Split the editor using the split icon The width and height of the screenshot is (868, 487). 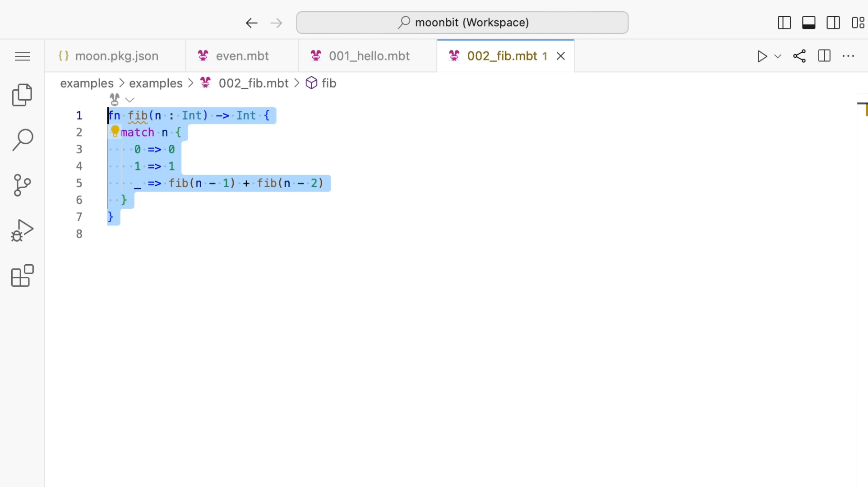coord(824,56)
